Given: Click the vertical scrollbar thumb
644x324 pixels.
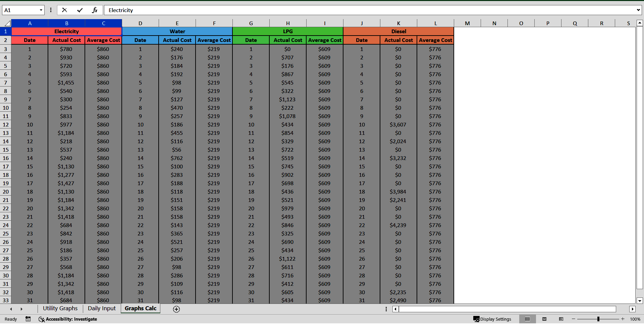Looking at the screenshot, I should pos(640,158).
